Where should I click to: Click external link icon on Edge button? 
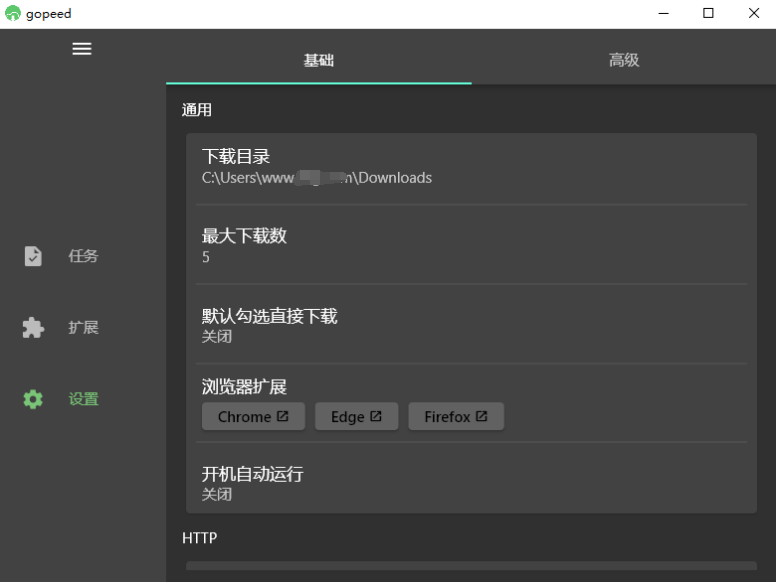(x=376, y=416)
